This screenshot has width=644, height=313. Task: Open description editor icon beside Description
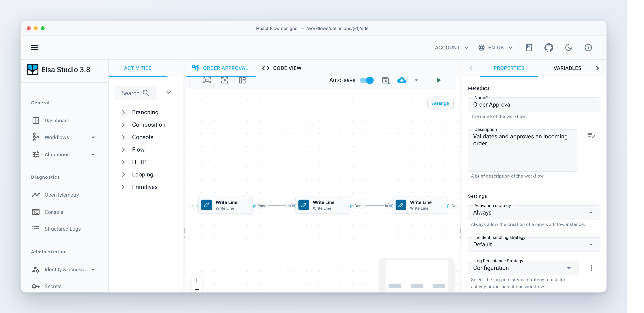click(x=591, y=136)
